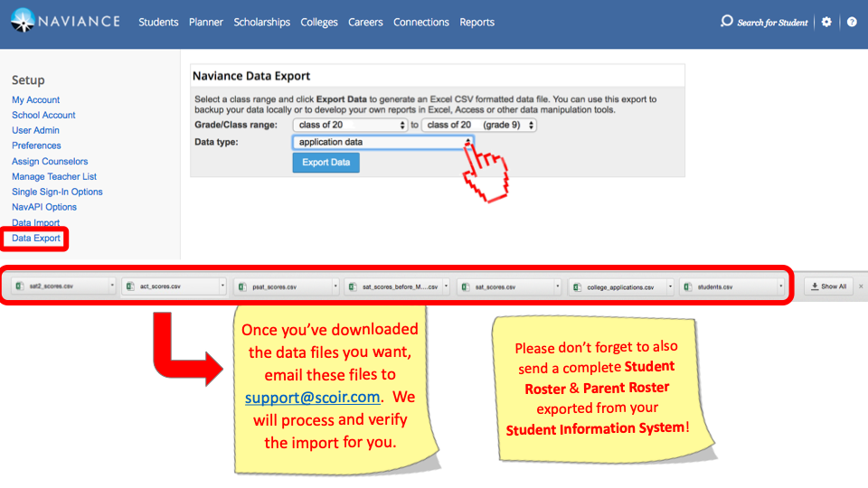Close the downloads bar with X
This screenshot has height=488, width=868.
point(861,286)
